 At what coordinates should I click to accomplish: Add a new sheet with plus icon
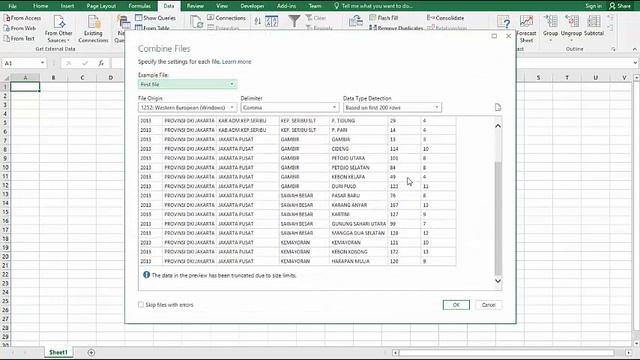pyautogui.click(x=91, y=352)
